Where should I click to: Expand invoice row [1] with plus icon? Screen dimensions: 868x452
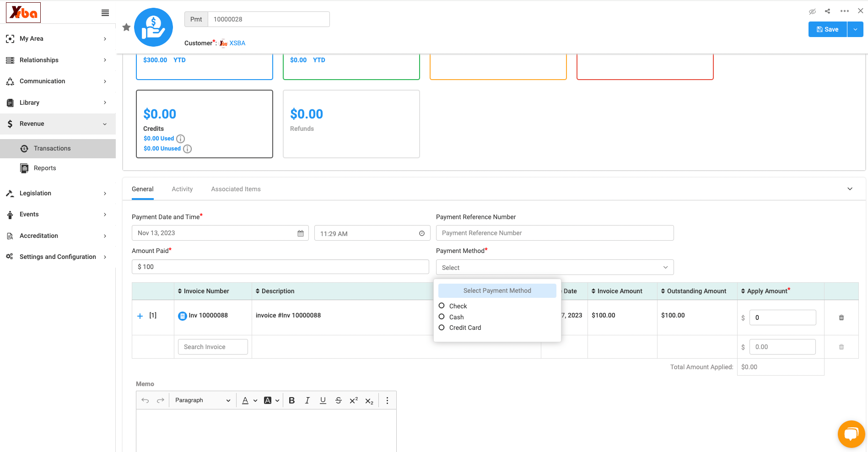click(140, 316)
